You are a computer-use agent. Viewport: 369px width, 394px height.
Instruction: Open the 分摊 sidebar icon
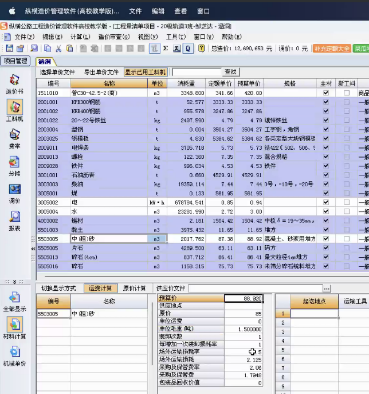point(14,166)
